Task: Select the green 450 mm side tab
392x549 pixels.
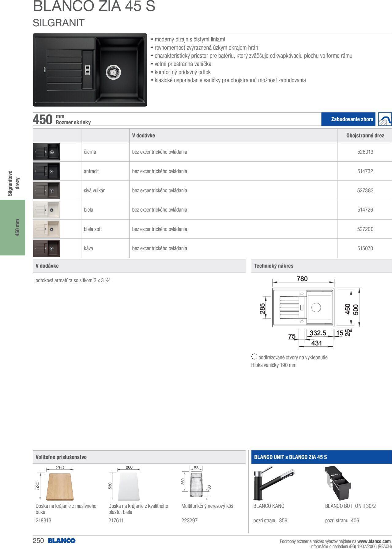Action: (x=13, y=227)
